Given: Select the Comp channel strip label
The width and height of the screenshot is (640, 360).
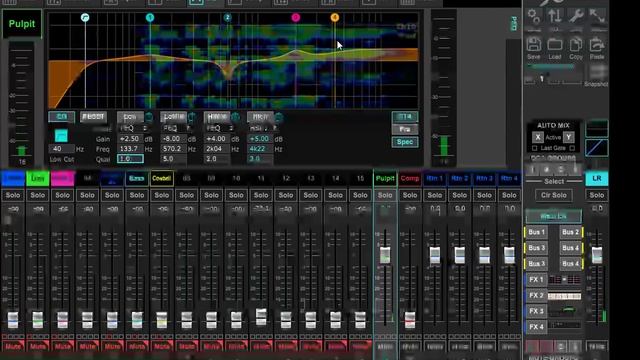Looking at the screenshot, I should click(410, 178).
